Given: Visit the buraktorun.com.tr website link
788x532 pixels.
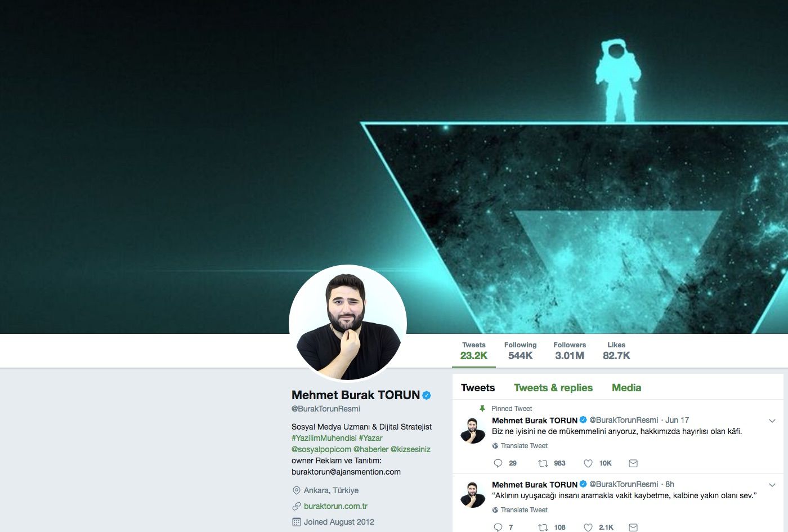Looking at the screenshot, I should 335,506.
